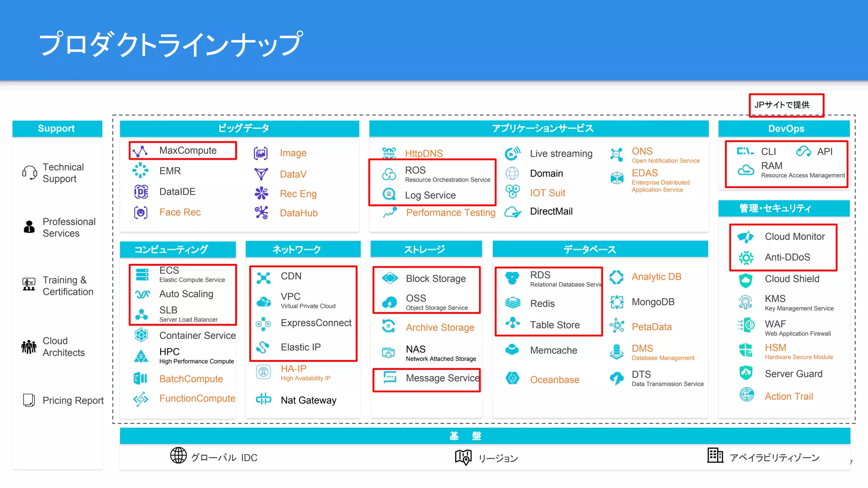868x488 pixels.
Task: Click the MongoDB icon
Action: point(617,302)
